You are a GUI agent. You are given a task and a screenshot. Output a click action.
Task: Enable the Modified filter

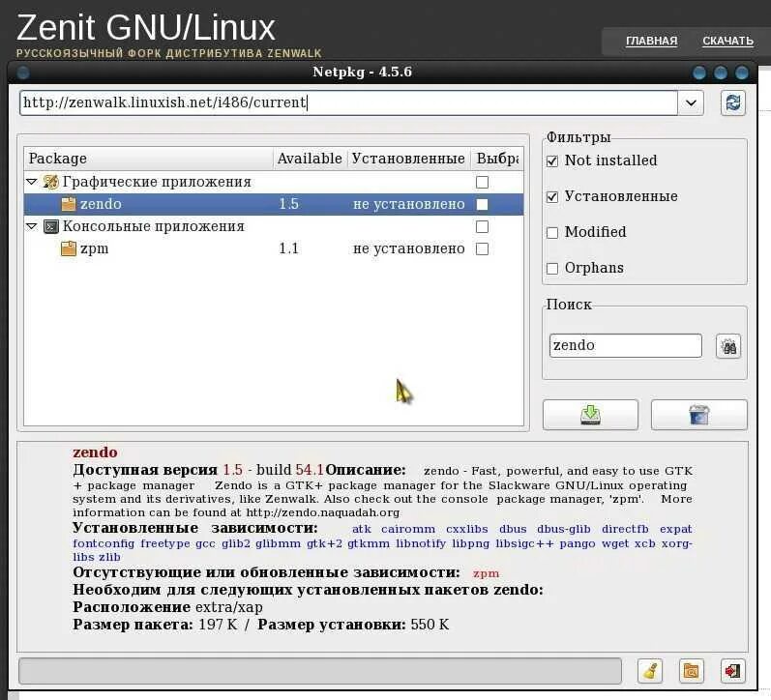coord(552,232)
